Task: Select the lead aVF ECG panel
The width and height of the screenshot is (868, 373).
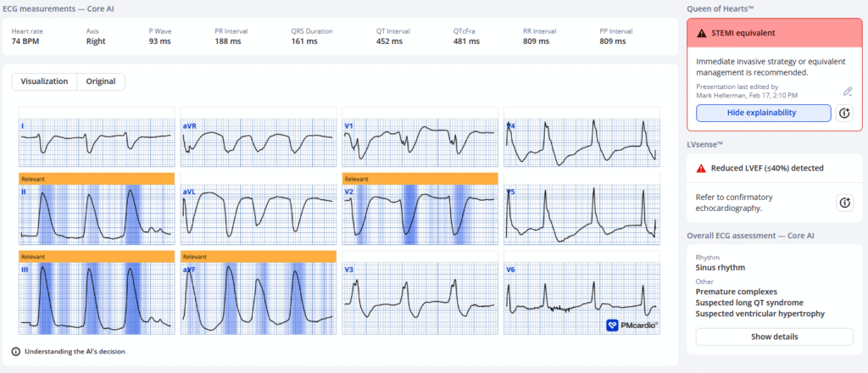Action: click(259, 298)
